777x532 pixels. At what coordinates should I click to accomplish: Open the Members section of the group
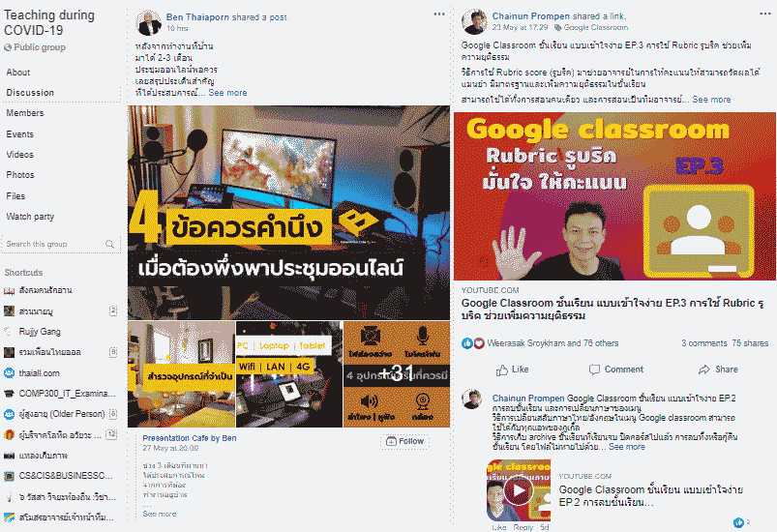coord(25,113)
